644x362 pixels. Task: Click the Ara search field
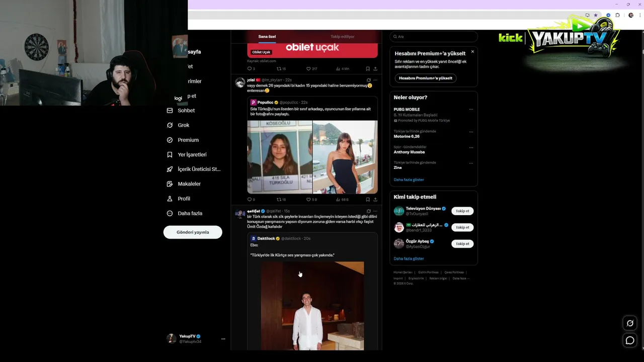[434, 37]
